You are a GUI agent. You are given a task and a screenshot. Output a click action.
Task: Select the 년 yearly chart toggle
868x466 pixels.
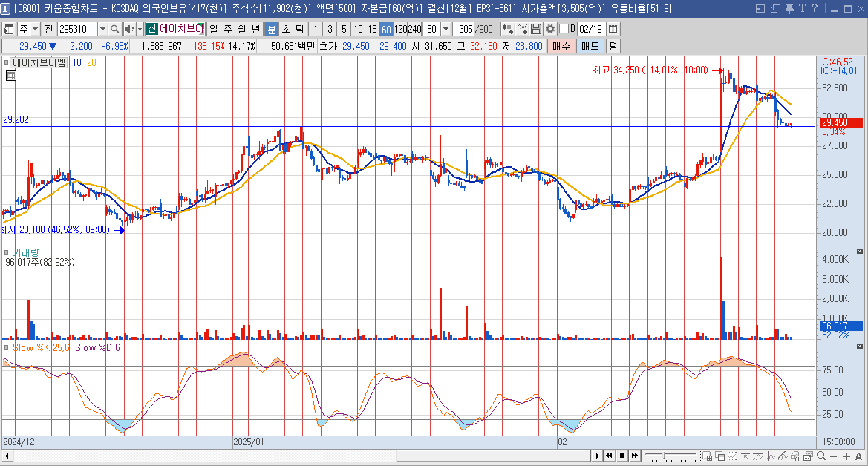pos(255,29)
